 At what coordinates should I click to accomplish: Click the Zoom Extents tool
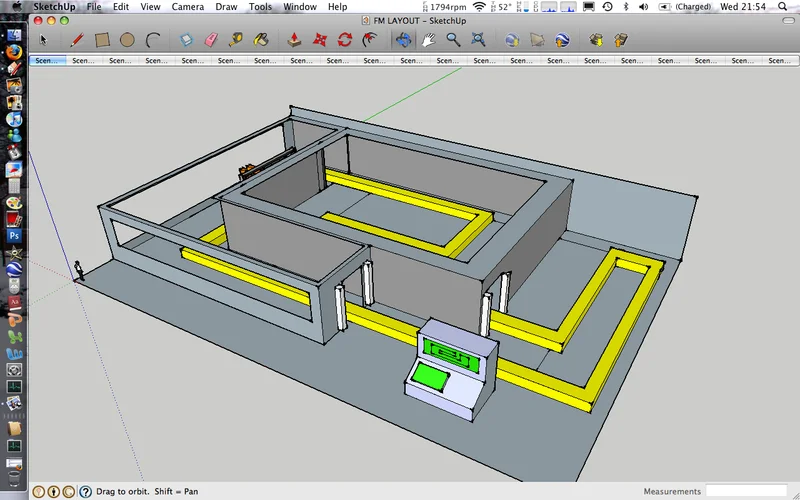pyautogui.click(x=478, y=40)
